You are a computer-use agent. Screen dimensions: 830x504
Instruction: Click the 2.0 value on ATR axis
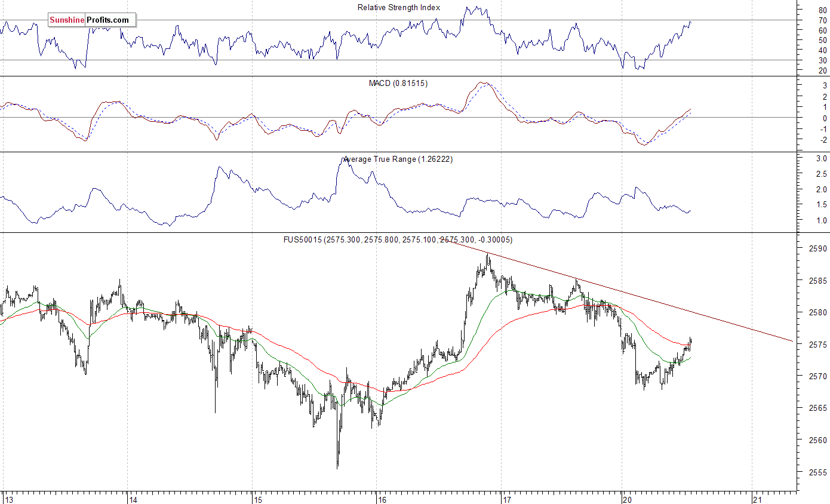pos(821,189)
